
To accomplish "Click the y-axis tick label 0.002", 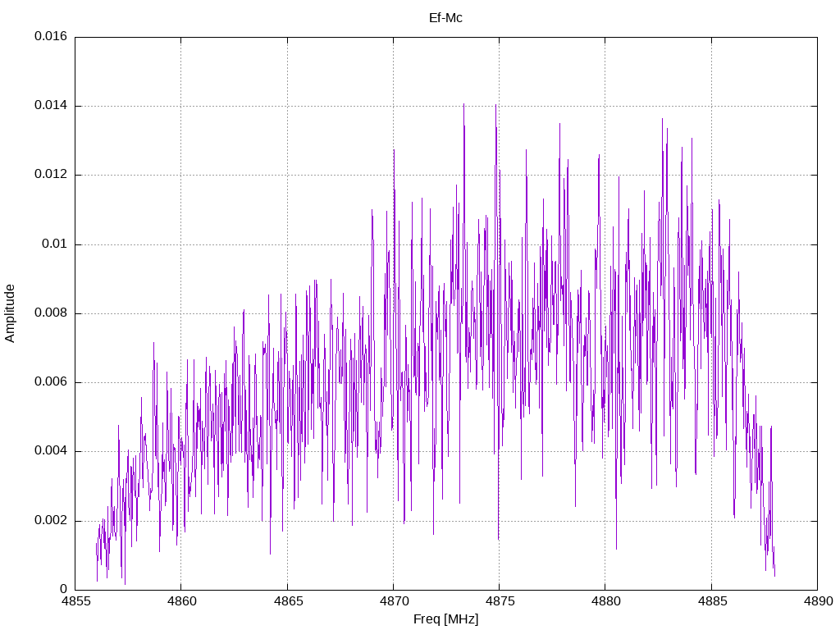I will tap(51, 521).
